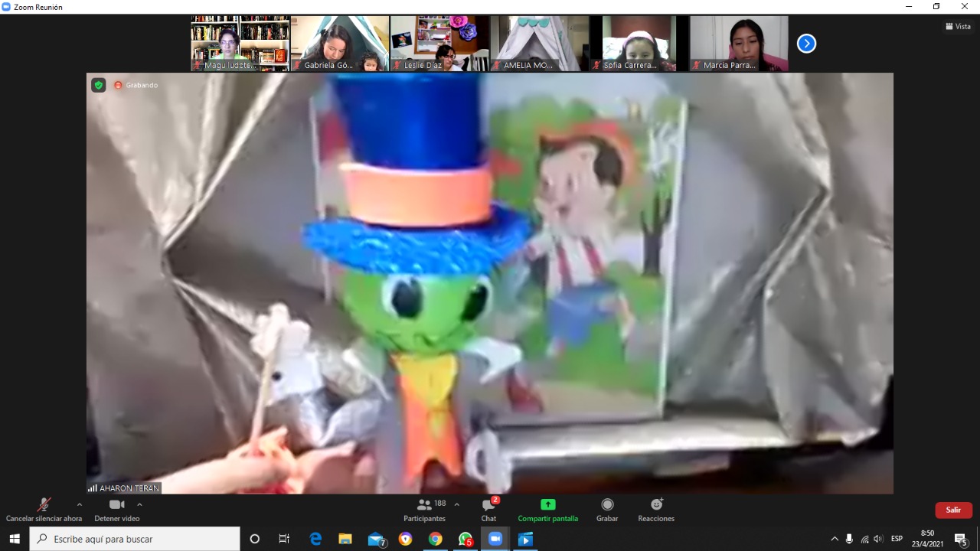Change ESP input language
The height and width of the screenshot is (551, 980).
[897, 539]
